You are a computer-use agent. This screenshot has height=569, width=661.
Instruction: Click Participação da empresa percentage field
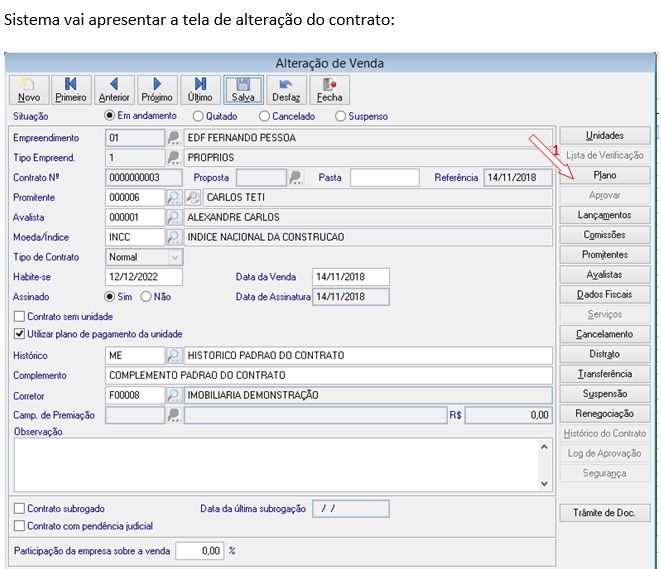(200, 551)
